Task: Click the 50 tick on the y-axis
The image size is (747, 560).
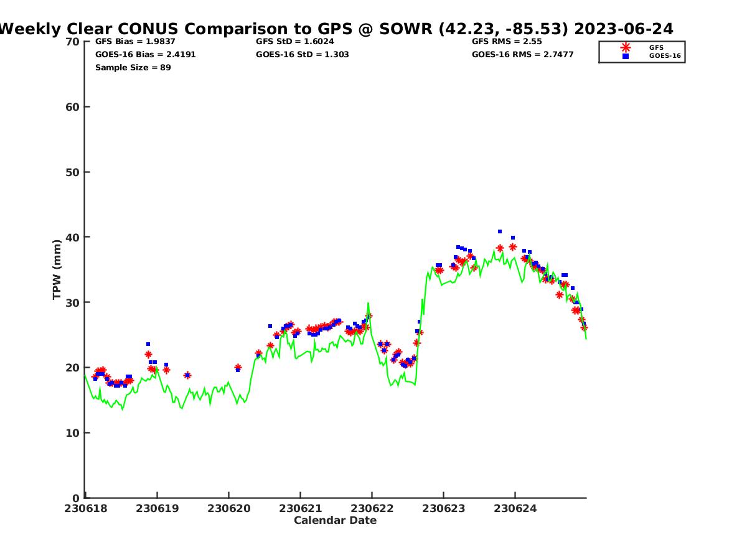Action: (x=73, y=172)
